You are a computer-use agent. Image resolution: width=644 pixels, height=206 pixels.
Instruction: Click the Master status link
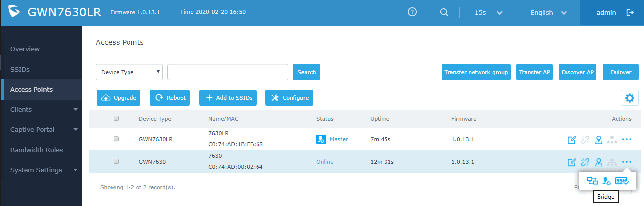tap(339, 139)
